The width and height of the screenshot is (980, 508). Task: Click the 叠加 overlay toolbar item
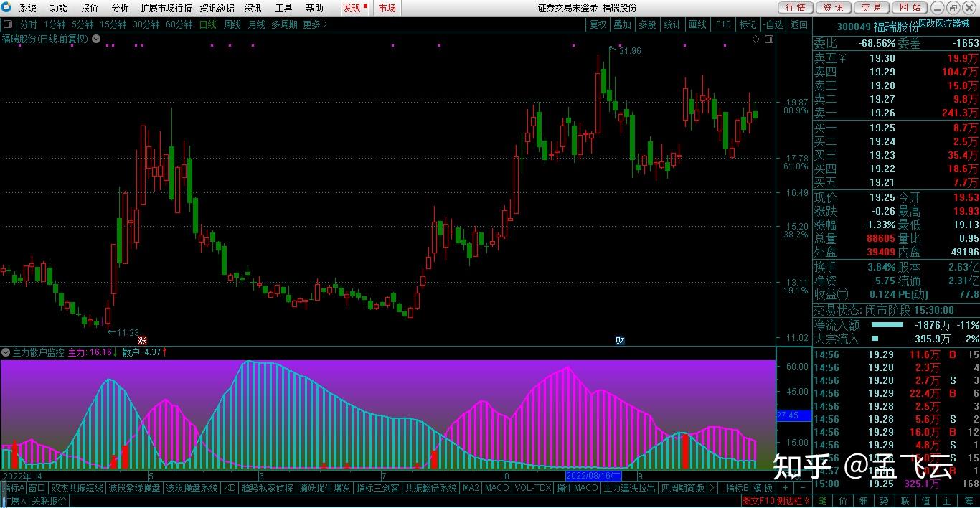(622, 24)
